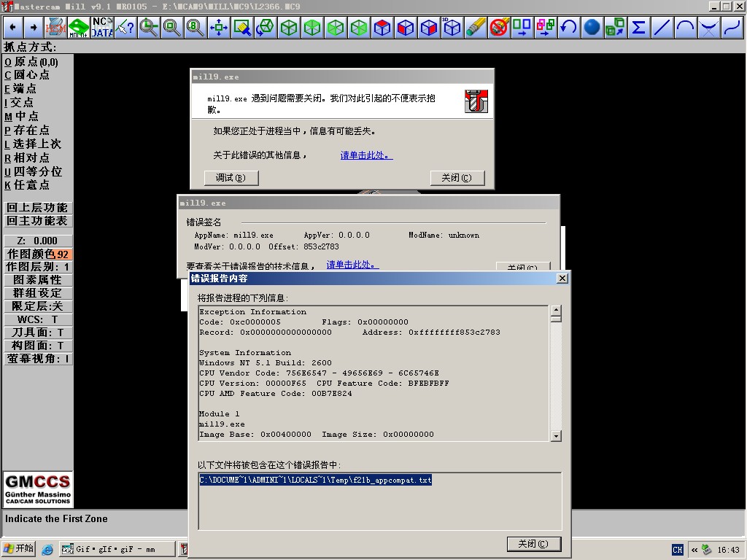Click WCS: T button

point(38,319)
